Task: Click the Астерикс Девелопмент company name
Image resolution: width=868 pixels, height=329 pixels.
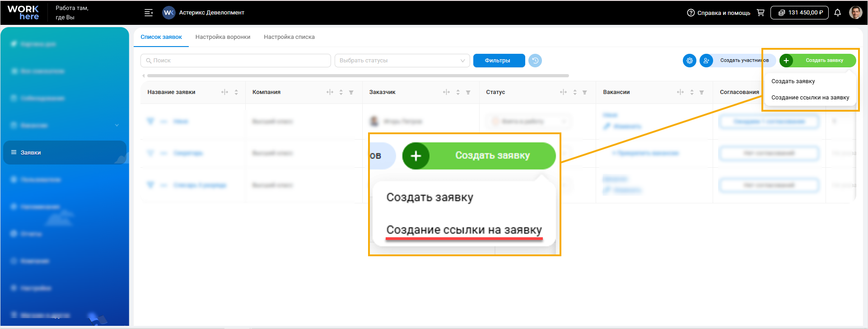Action: 211,13
